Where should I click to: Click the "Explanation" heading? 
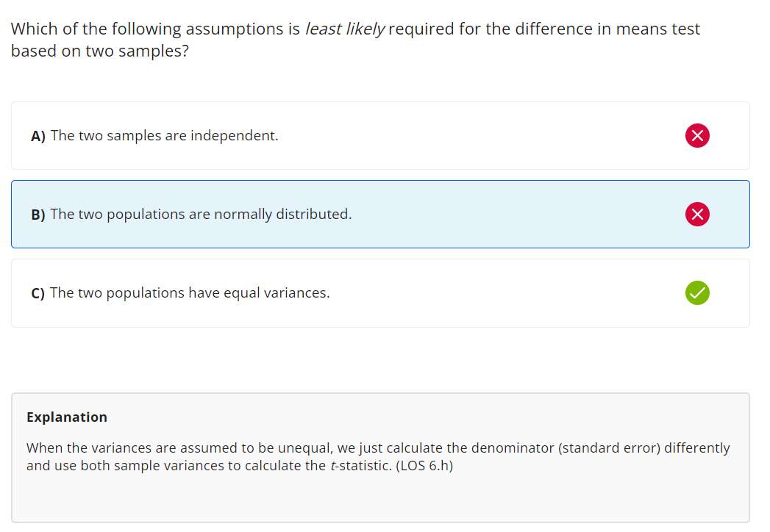67,417
